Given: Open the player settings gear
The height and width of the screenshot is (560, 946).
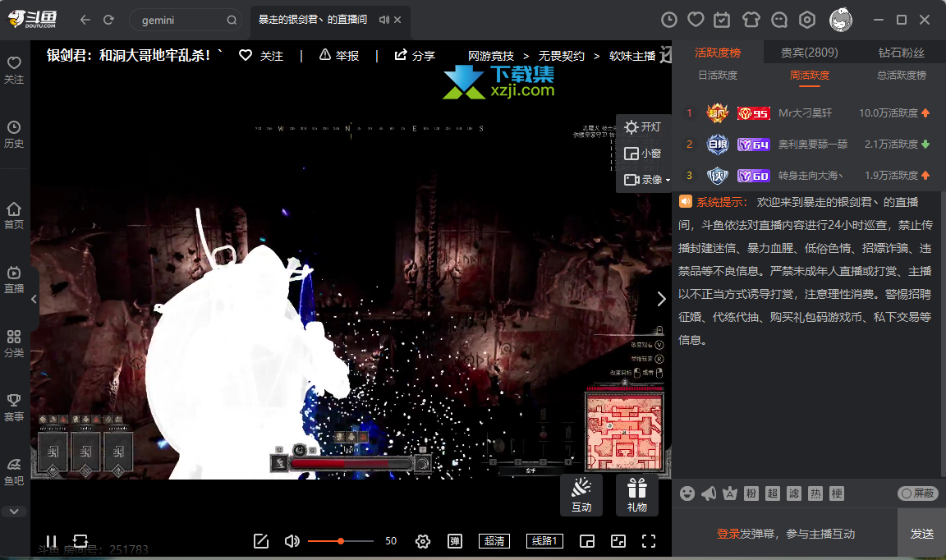Looking at the screenshot, I should (x=423, y=541).
